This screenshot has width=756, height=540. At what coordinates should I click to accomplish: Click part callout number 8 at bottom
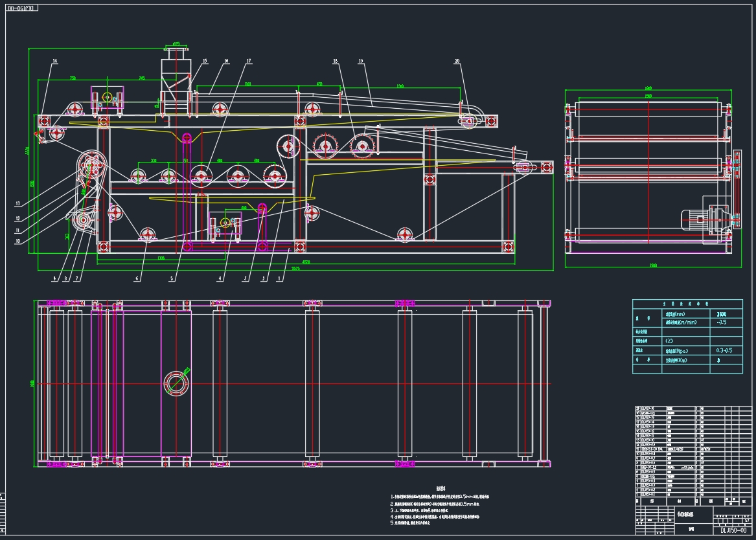65,278
